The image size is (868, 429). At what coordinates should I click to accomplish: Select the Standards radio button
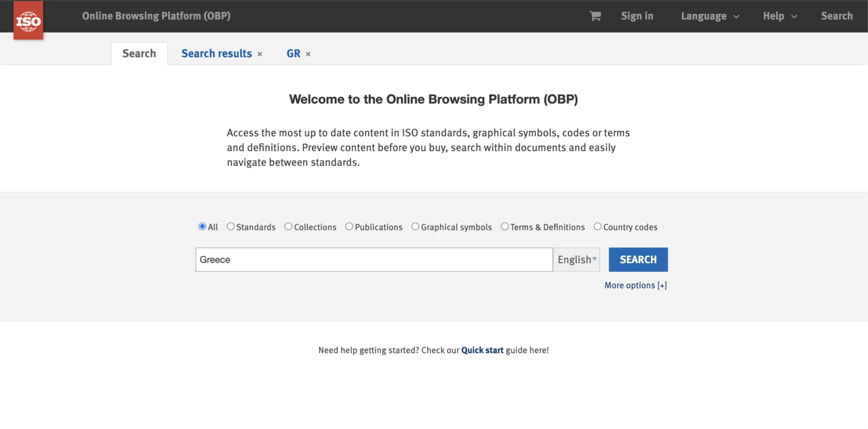coord(231,227)
